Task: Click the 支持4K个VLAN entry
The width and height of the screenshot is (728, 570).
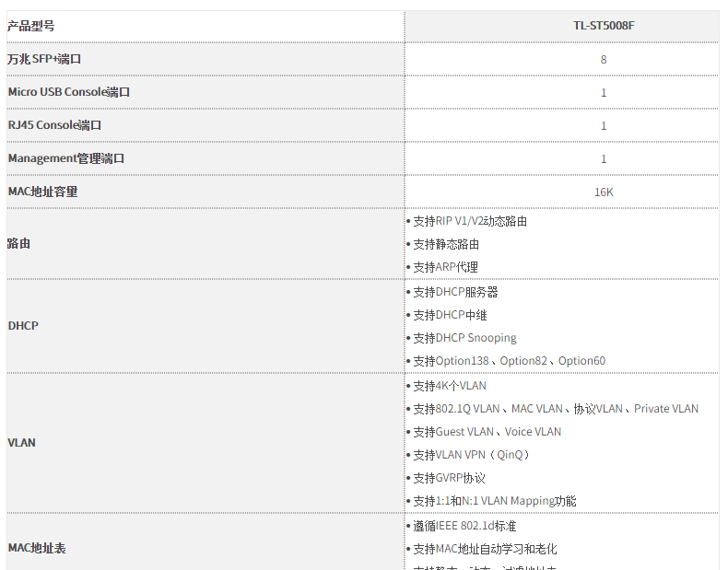Action: coord(450,386)
